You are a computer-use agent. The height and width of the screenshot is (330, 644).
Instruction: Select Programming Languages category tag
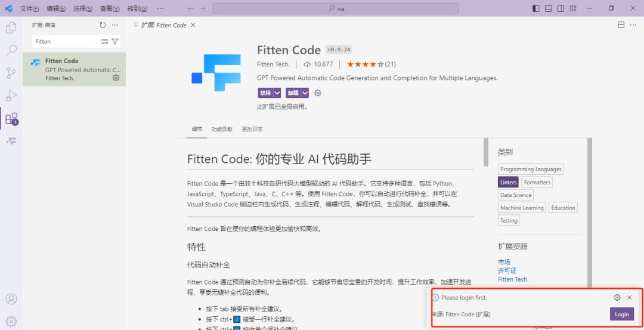click(531, 169)
